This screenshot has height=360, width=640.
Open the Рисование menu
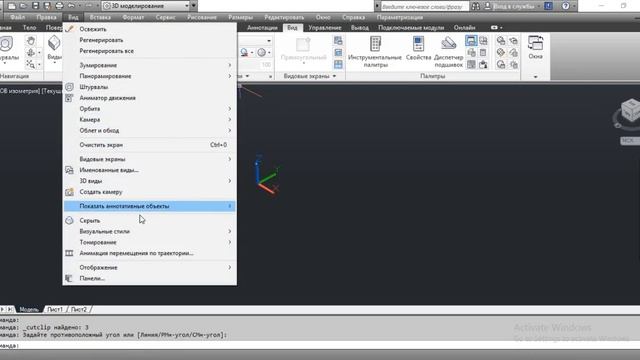[x=202, y=17]
